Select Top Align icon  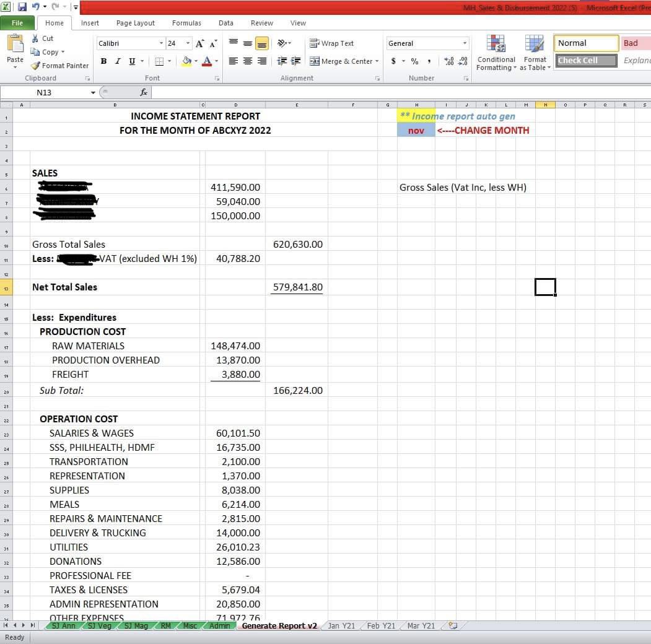tap(234, 43)
